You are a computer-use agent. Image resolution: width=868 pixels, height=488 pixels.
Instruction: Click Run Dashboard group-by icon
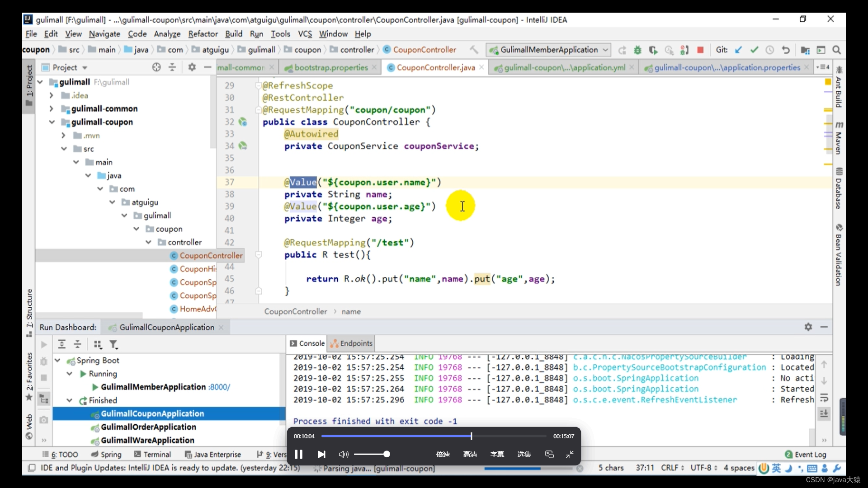tap(98, 344)
